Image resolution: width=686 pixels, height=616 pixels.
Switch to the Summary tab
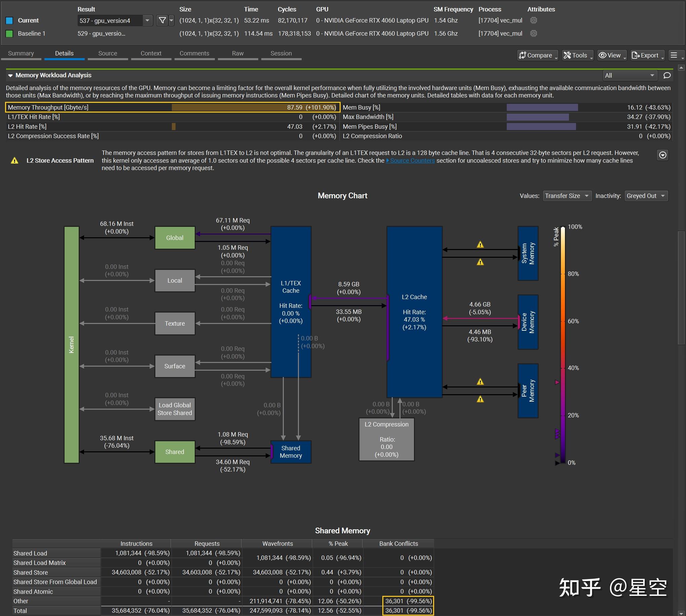point(21,53)
